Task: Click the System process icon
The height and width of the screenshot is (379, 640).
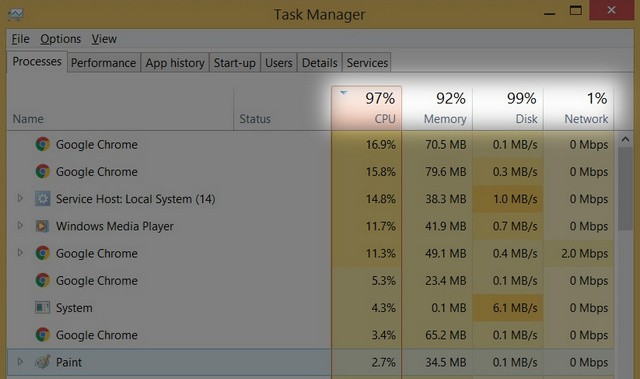Action: [42, 308]
